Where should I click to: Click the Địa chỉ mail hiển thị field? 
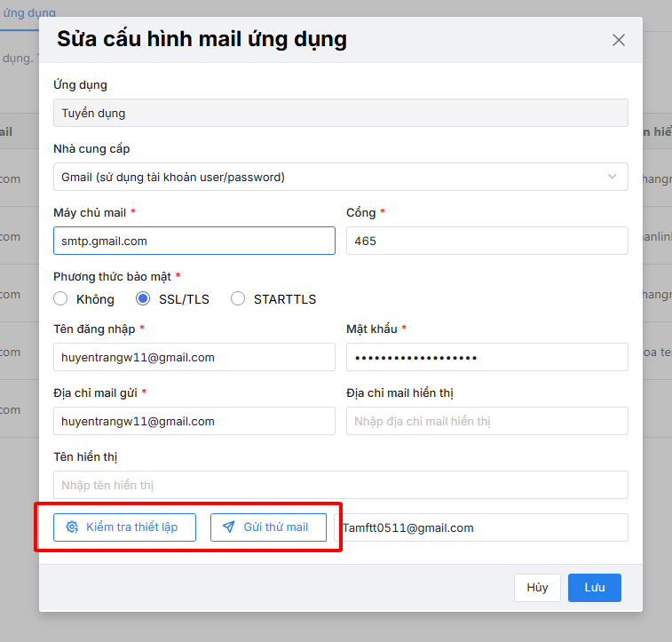486,421
